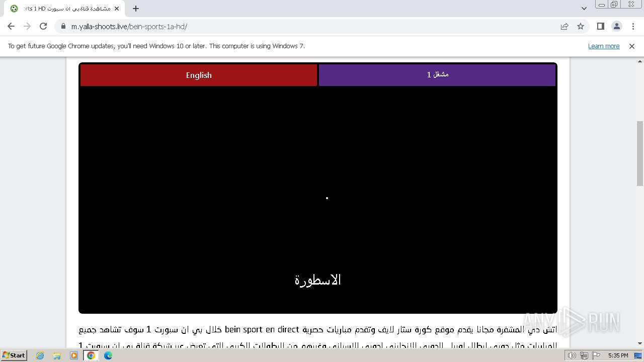Close the yalla-shoots tab

[x=118, y=9]
